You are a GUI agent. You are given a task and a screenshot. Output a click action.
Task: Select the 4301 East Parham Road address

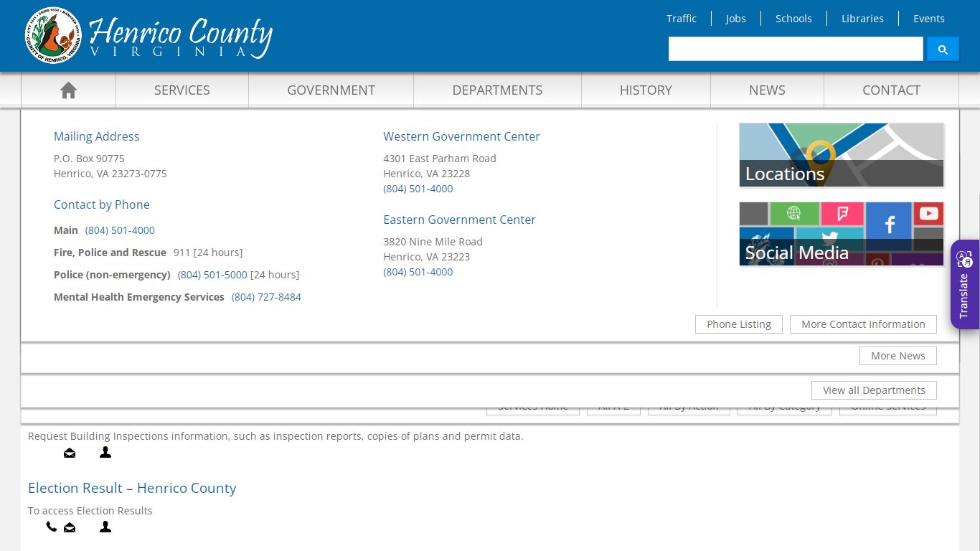tap(440, 159)
